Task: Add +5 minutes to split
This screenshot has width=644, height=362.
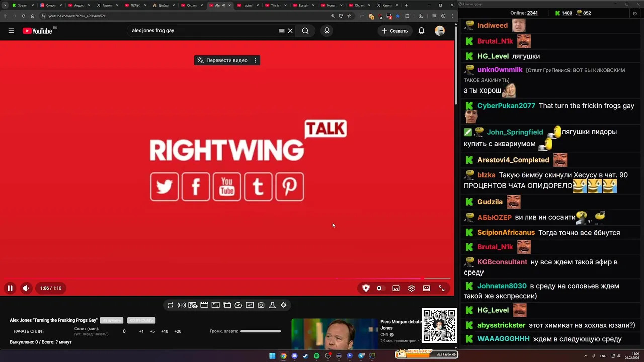Action: pos(152,331)
